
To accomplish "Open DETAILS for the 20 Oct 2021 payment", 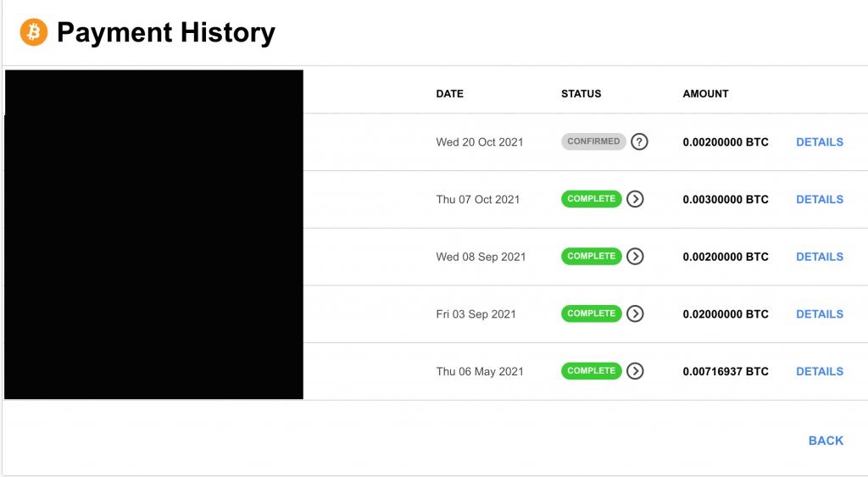I will pos(820,142).
